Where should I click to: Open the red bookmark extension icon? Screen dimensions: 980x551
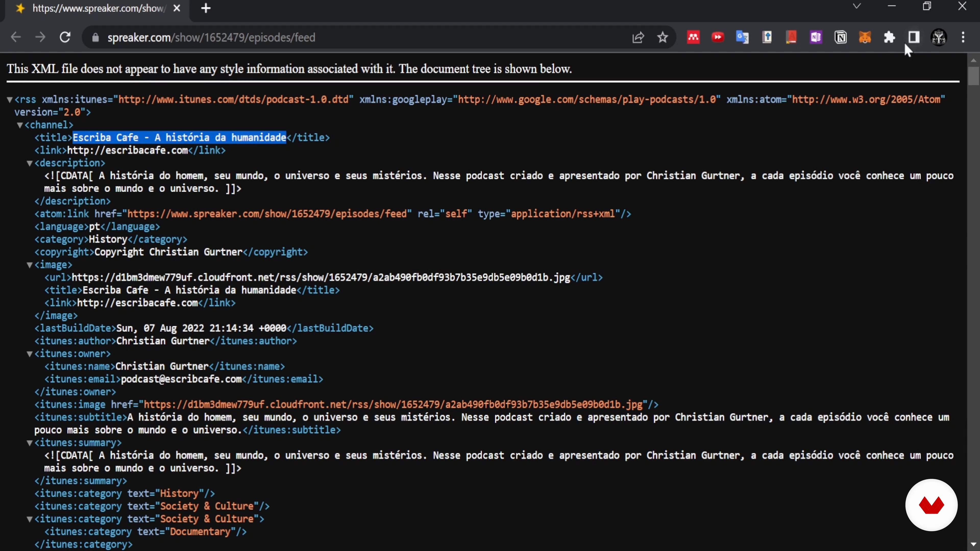pos(791,37)
